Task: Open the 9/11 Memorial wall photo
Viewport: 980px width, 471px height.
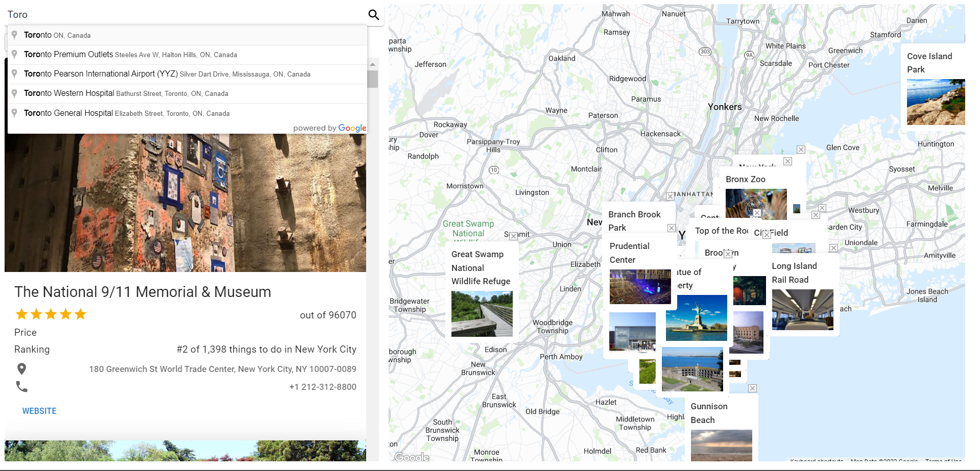Action: (185, 203)
